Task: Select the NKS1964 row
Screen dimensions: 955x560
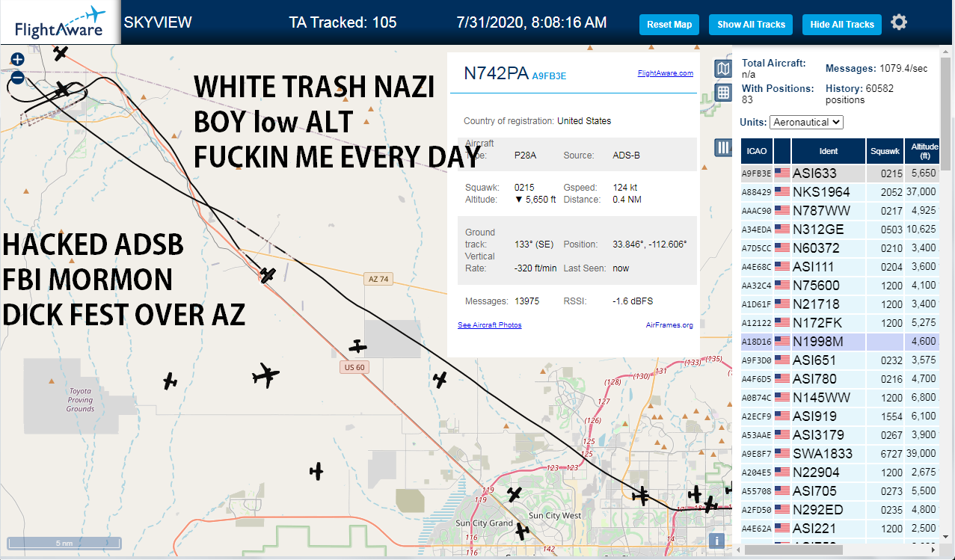Action: click(840, 192)
